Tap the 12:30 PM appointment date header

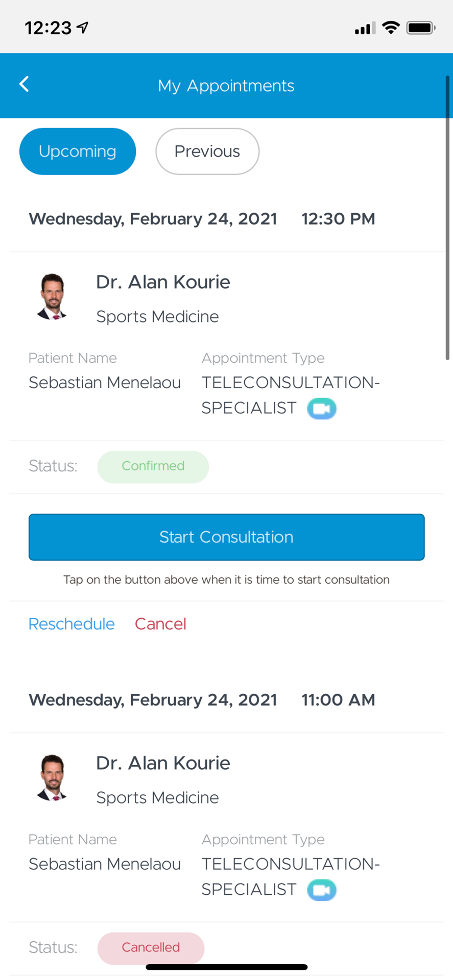pos(202,219)
